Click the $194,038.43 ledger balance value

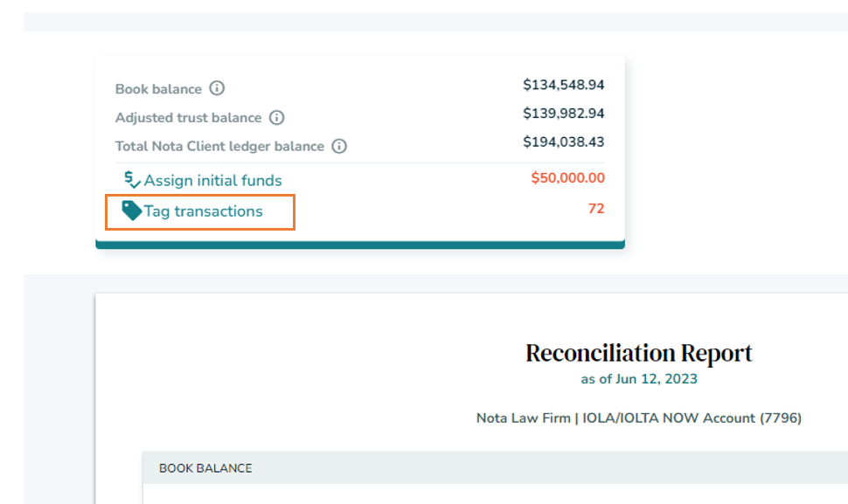point(564,142)
